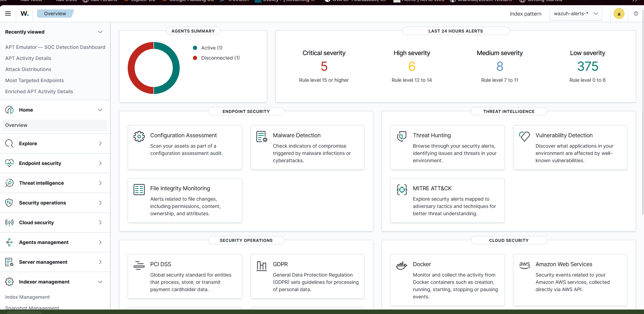Click the Configuration Assessment gear icon
This screenshot has height=314, width=644.
pos(139,137)
